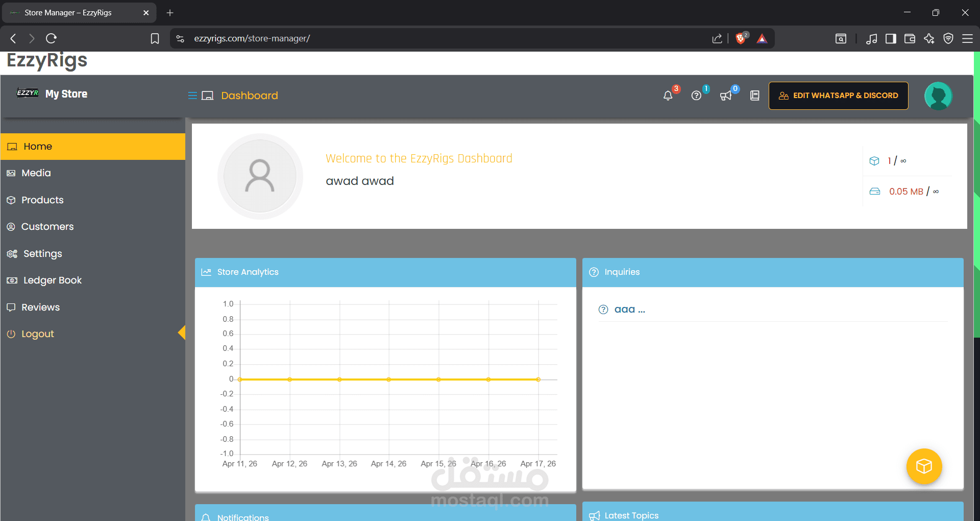Viewport: 980px width, 521px height.
Task: Click the music playlist icon in toolbar
Action: [x=872, y=38]
